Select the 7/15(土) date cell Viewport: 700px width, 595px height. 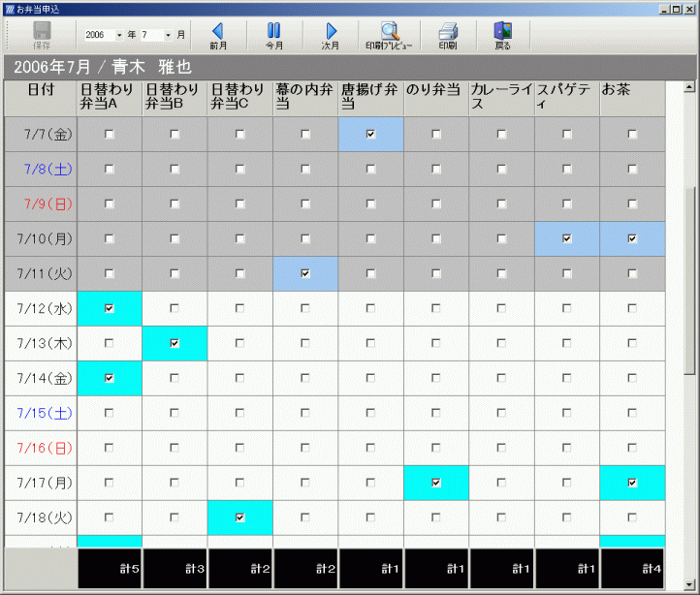pyautogui.click(x=41, y=413)
